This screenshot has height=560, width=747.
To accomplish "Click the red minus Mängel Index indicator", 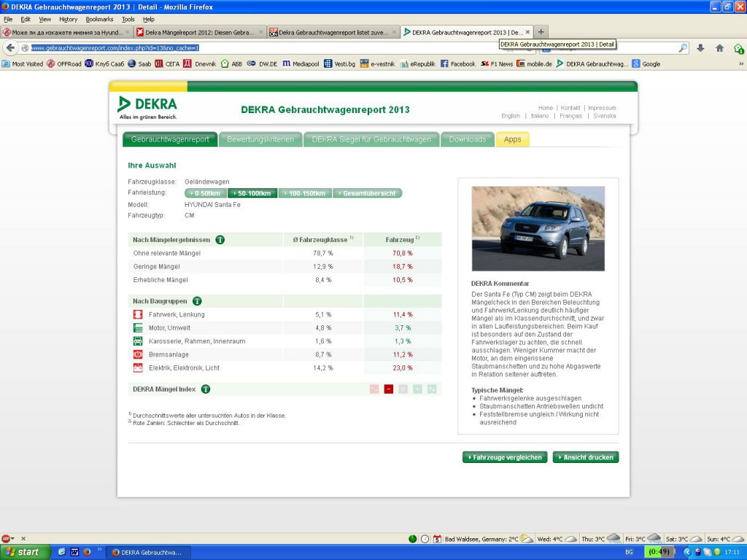I will click(389, 389).
